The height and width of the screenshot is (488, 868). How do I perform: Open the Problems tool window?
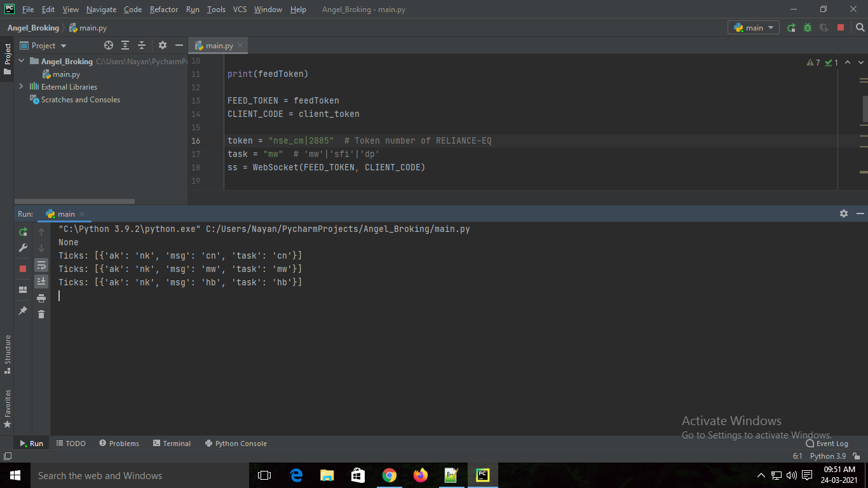click(119, 444)
